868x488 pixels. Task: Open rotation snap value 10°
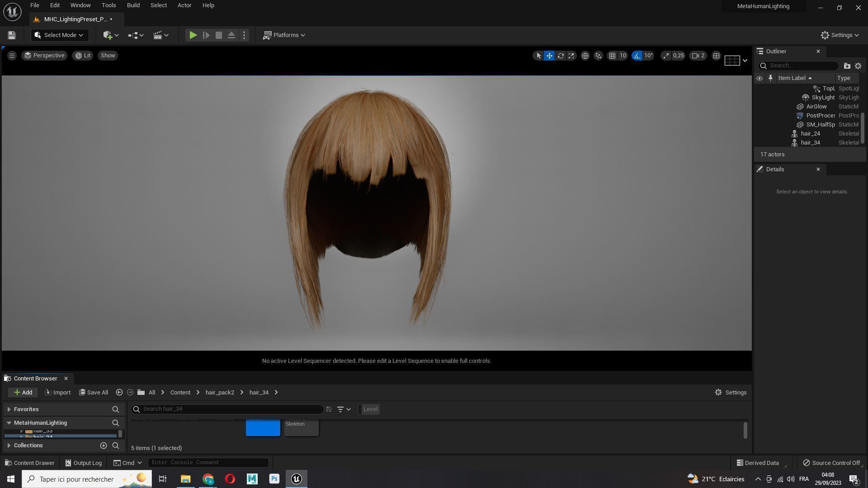click(649, 56)
